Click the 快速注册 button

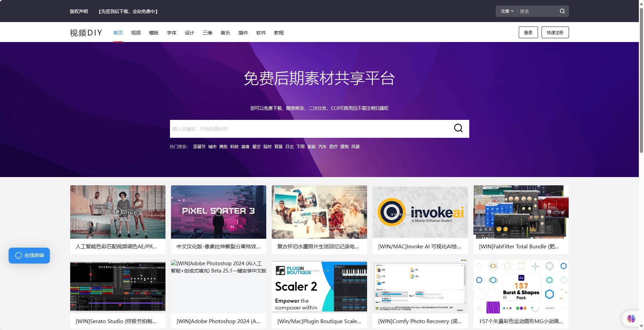pos(555,32)
